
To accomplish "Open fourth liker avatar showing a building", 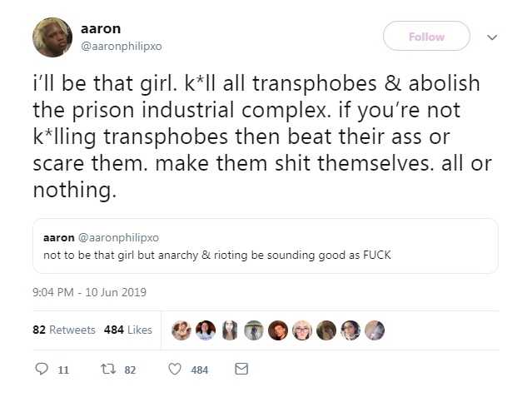I will pos(254,330).
